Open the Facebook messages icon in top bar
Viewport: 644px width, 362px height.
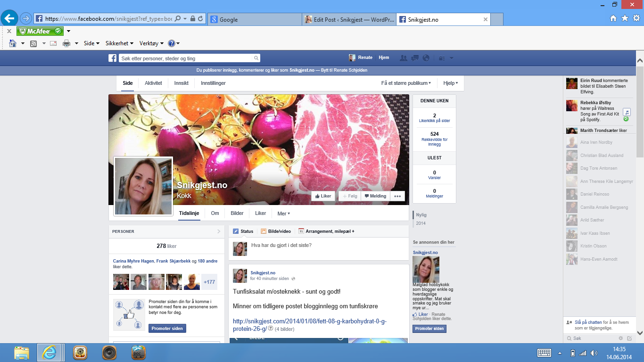415,58
